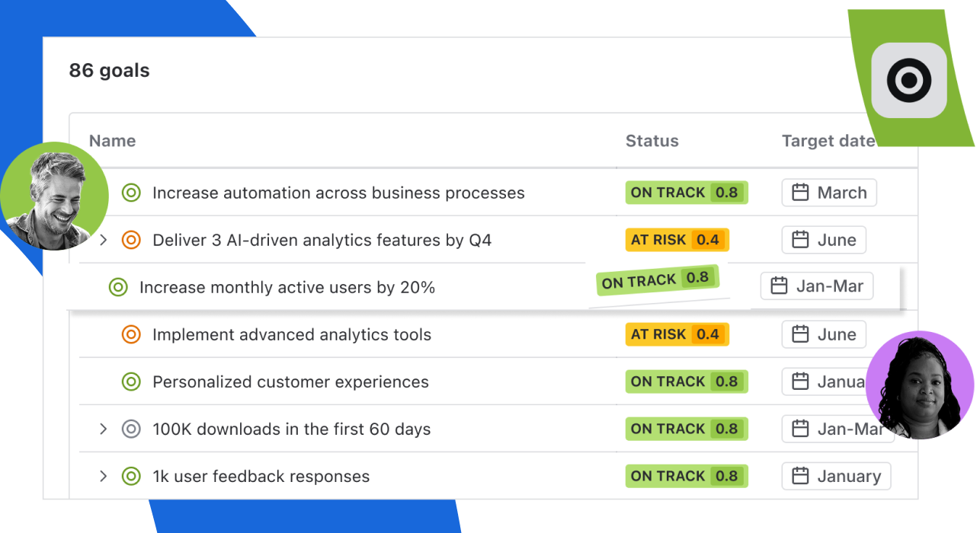Screen dimensions: 980x533
Task: Click orange goal icon beside Deliver 3 AI-driven
Action: click(x=131, y=240)
